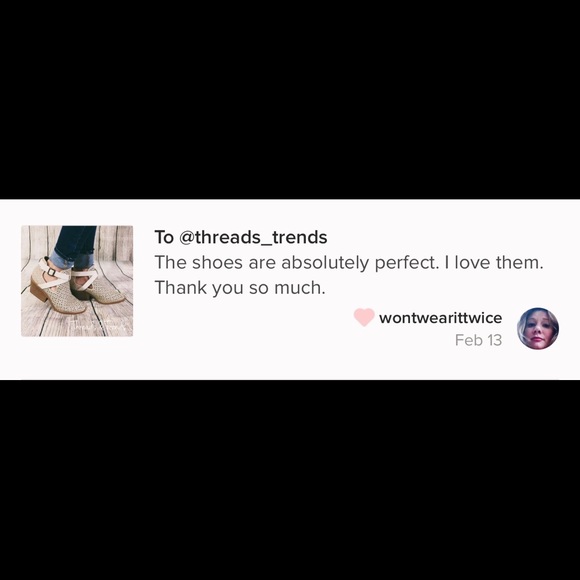Open the shoe product thumbnail
This screenshot has width=580, height=580.
[77, 281]
